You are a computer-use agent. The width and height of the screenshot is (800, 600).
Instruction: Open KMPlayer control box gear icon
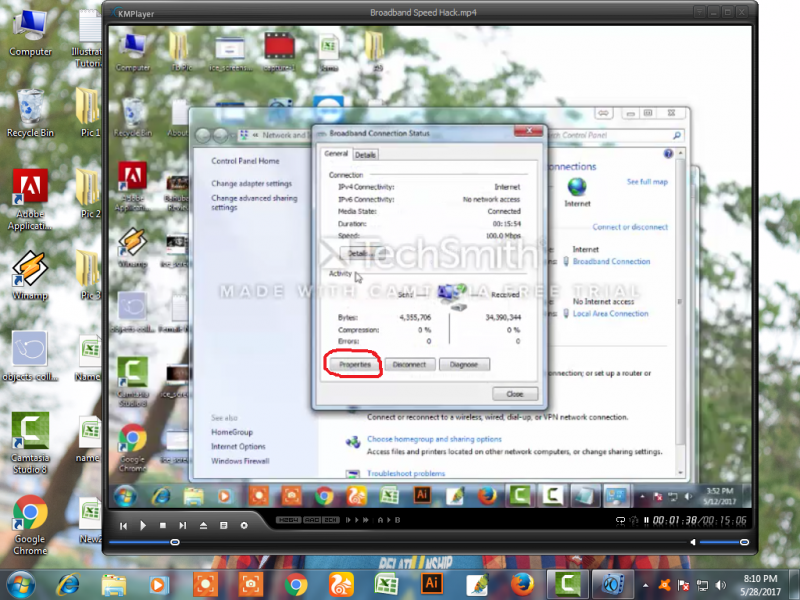(244, 526)
